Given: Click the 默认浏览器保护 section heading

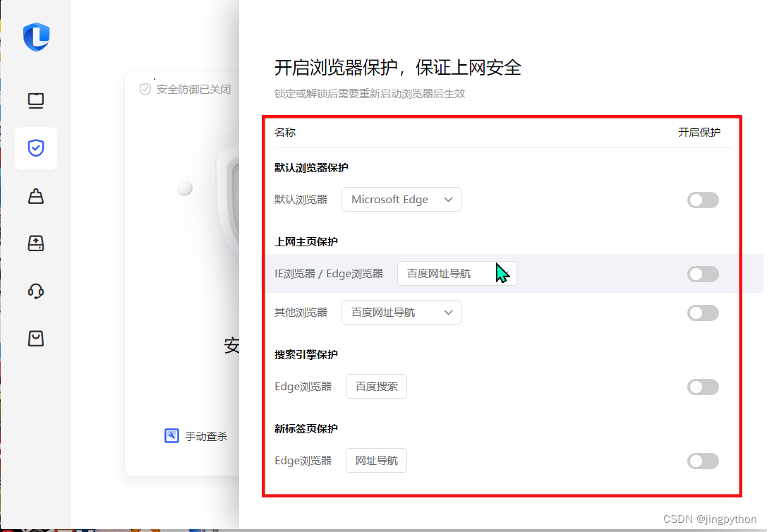Looking at the screenshot, I should pos(311,168).
